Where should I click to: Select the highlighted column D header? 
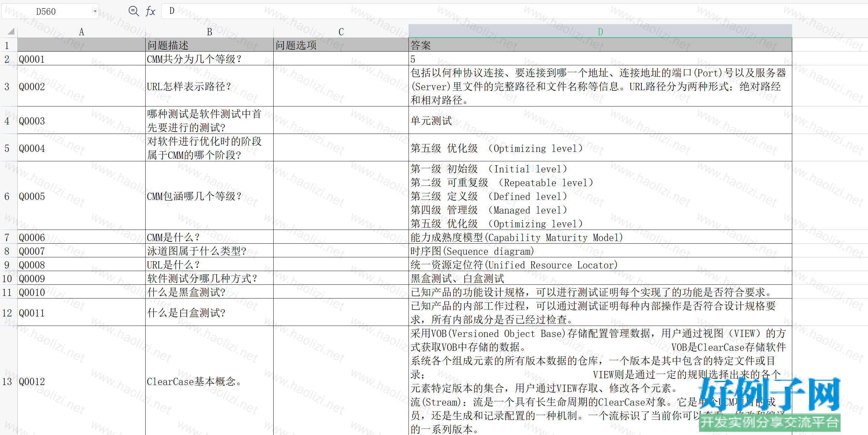click(x=600, y=32)
